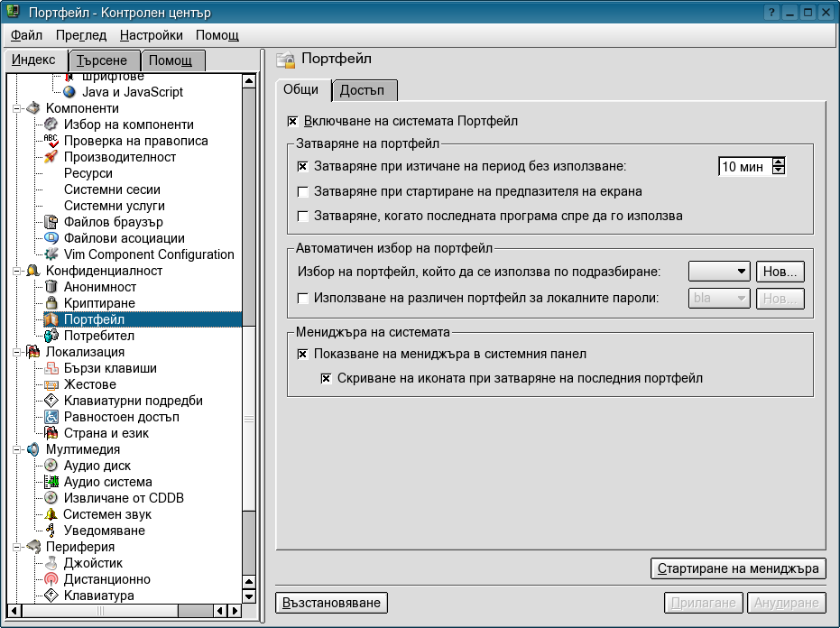Collapse the Конфиденциалност tree category
Screen dimensions: 840x628
(x=15, y=271)
